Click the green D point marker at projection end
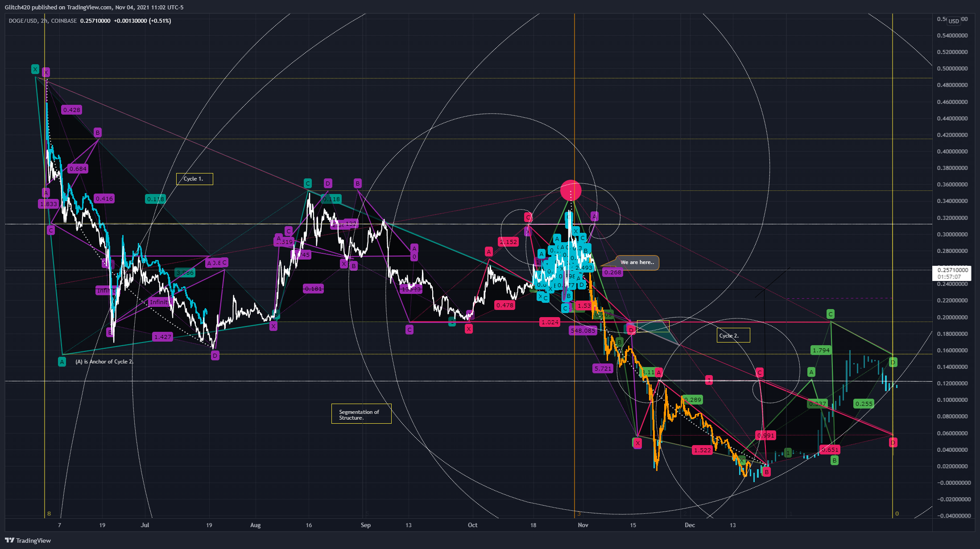The width and height of the screenshot is (980, 549). (x=893, y=362)
